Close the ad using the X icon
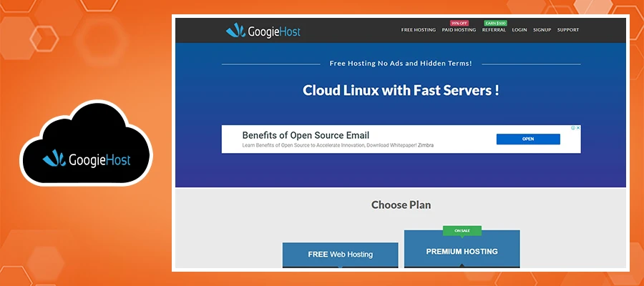Image resolution: width=644 pixels, height=286 pixels. [x=578, y=128]
